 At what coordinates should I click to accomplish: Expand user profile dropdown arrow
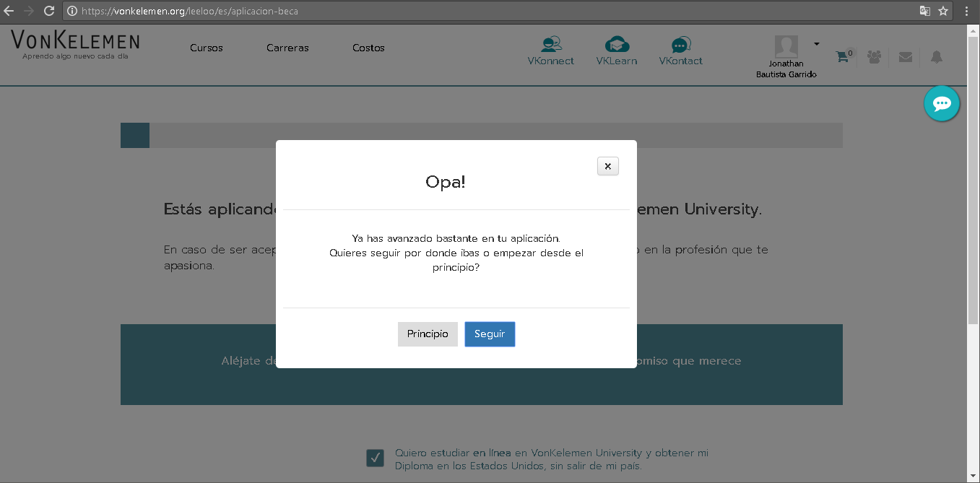click(817, 44)
